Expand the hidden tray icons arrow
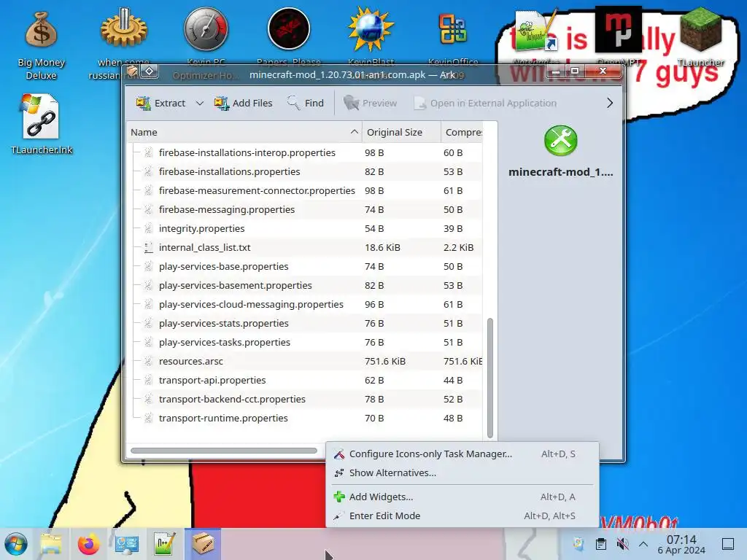This screenshot has width=747, height=560. pyautogui.click(x=643, y=544)
